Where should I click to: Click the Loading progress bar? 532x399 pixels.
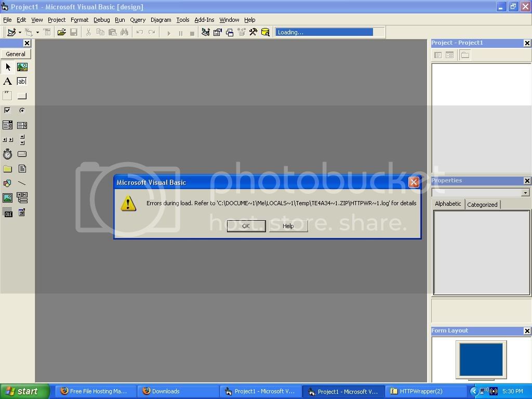324,32
